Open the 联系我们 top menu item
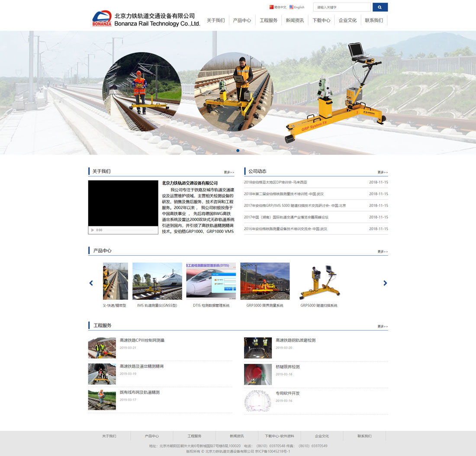Screen dimensions: 476x456 point(373,20)
